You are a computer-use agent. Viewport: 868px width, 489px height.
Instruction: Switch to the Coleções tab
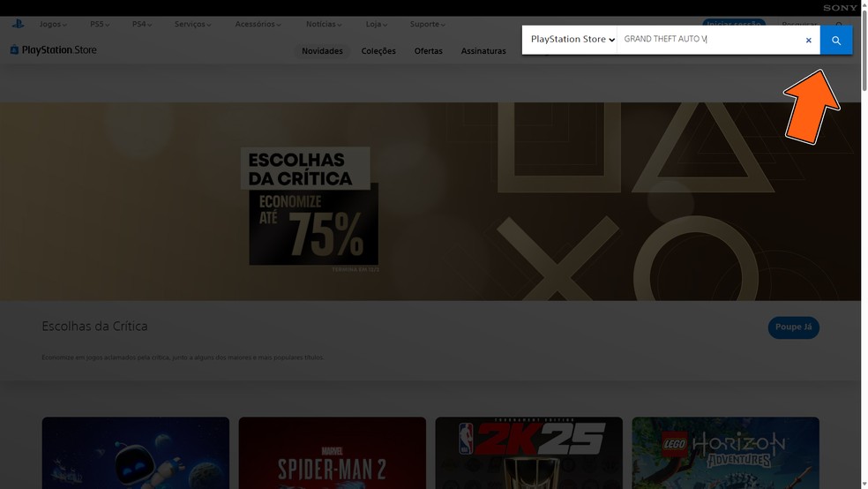378,51
